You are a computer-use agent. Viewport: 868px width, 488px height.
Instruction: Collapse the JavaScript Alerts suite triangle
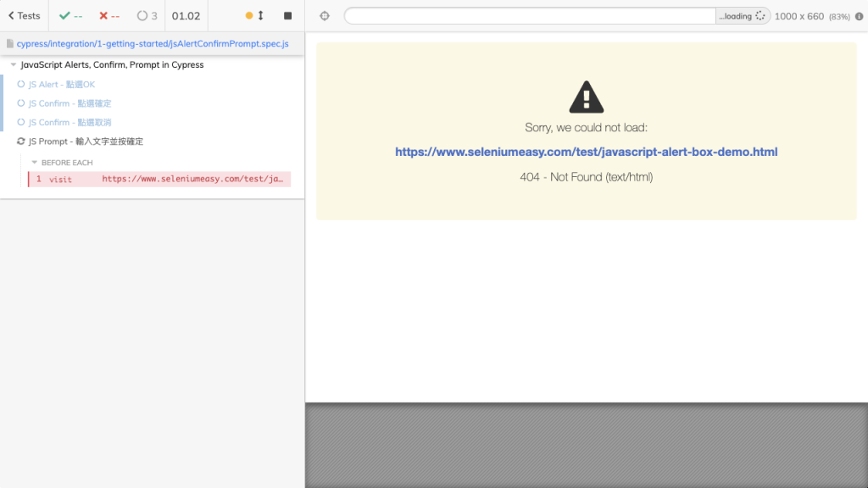click(14, 64)
